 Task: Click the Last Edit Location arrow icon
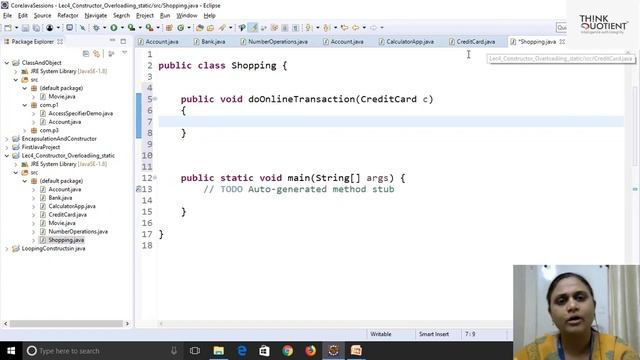(344, 28)
